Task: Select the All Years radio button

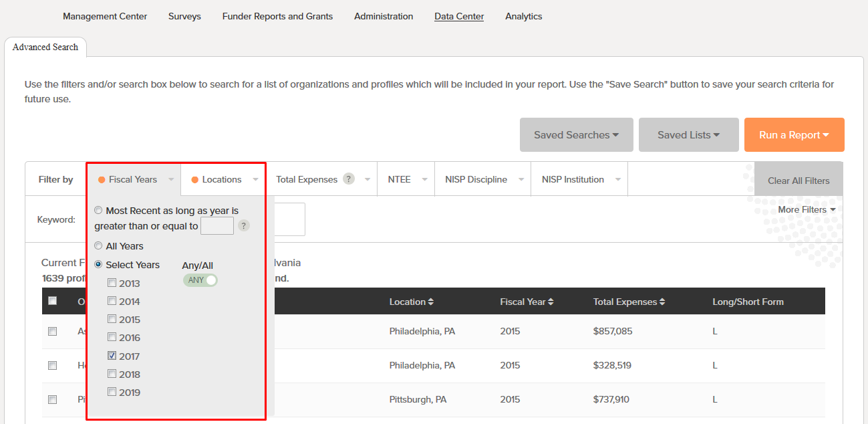Action: [99, 246]
